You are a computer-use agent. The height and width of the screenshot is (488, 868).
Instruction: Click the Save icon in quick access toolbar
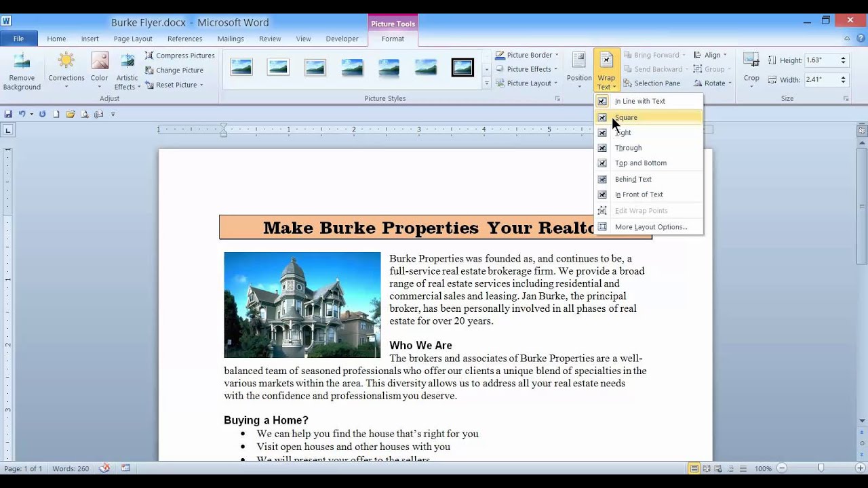tap(8, 114)
